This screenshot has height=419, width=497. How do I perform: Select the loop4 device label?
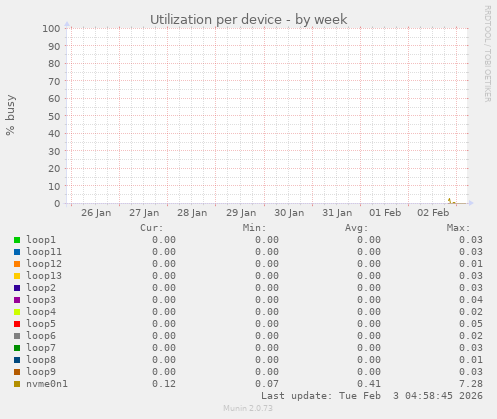coord(41,312)
